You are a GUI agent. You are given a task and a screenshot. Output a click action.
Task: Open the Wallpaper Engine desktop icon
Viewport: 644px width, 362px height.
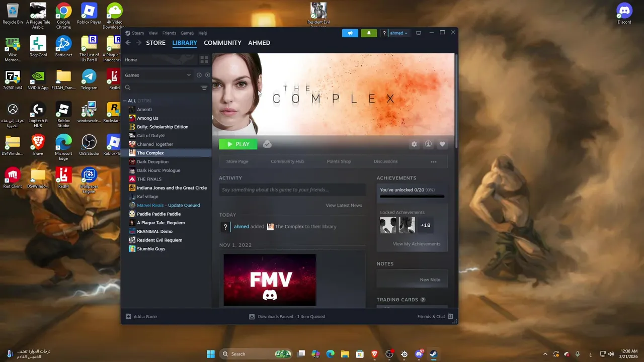coord(89,180)
